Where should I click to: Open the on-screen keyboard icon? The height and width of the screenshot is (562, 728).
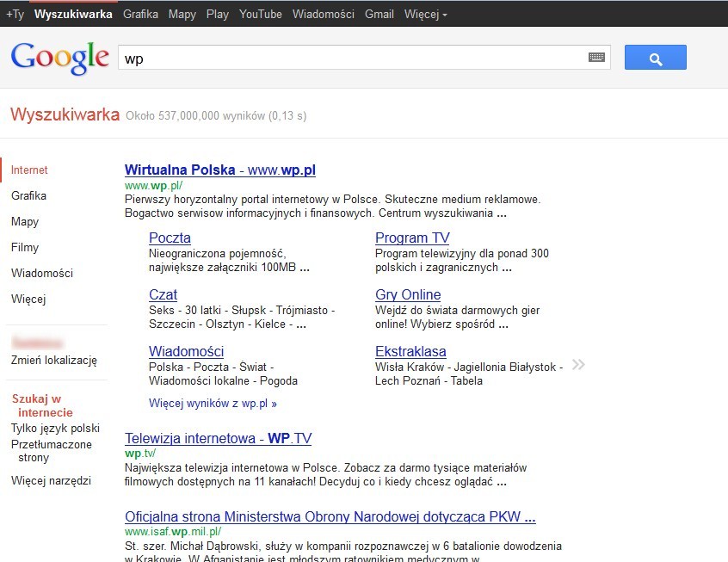pos(596,57)
